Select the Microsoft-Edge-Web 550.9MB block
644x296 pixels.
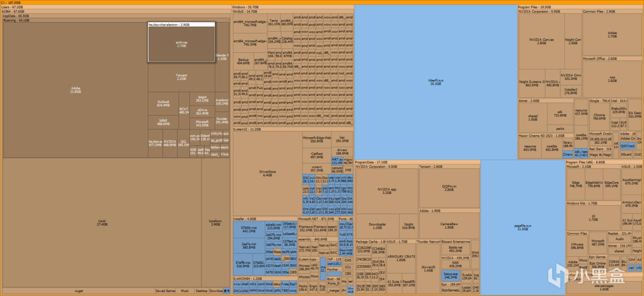317,139
